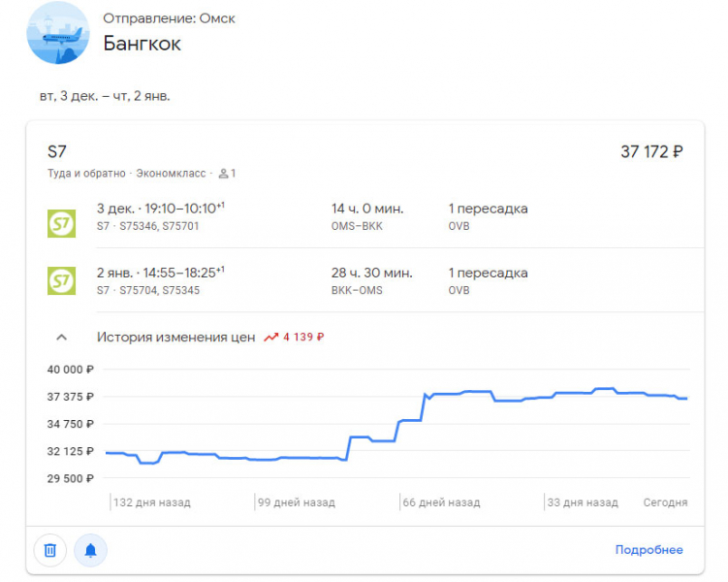
Task: Click the total price 37 172 ₽
Action: [651, 152]
